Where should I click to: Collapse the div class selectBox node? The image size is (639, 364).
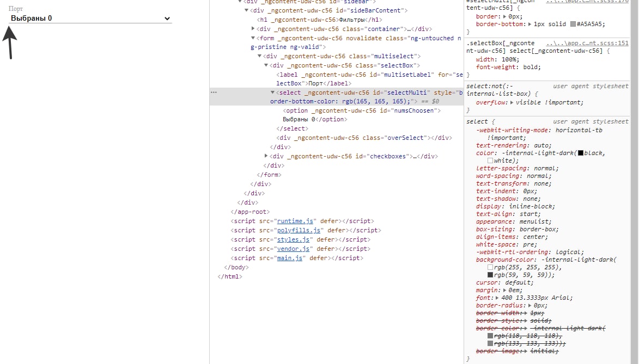tap(266, 65)
